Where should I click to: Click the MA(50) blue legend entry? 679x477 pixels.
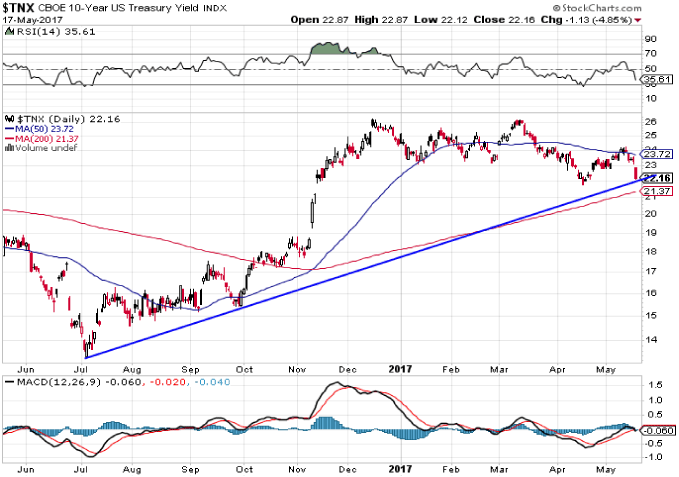[x=30, y=129]
